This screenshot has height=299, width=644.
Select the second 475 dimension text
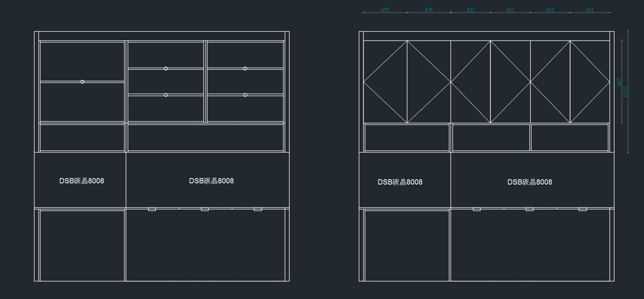(428, 10)
